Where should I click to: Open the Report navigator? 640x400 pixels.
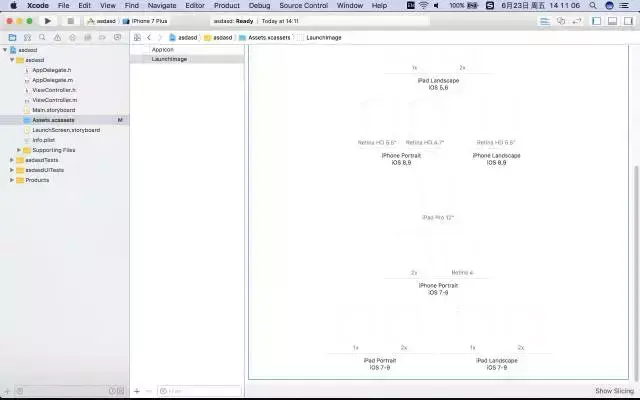[118, 38]
